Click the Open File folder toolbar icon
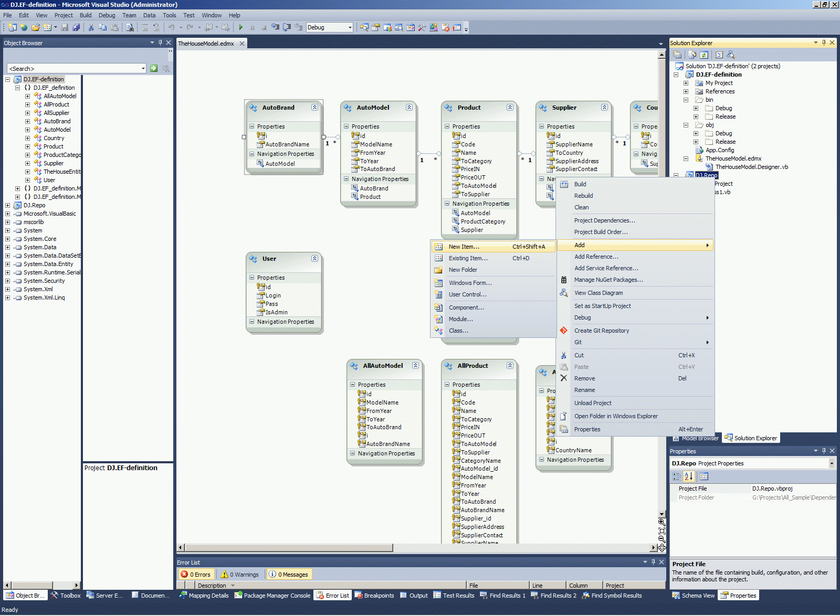Screen dimensions: 840x616 point(36,27)
